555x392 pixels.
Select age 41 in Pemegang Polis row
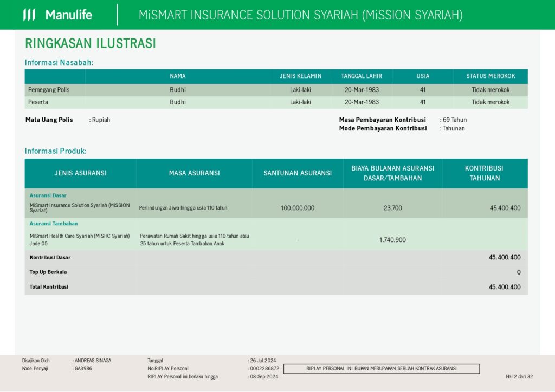(423, 90)
